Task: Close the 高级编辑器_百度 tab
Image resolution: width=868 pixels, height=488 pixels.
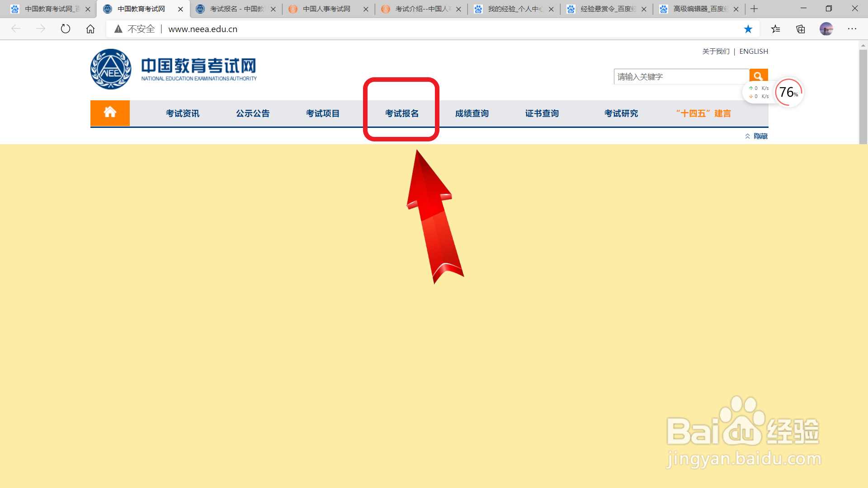Action: tap(736, 9)
